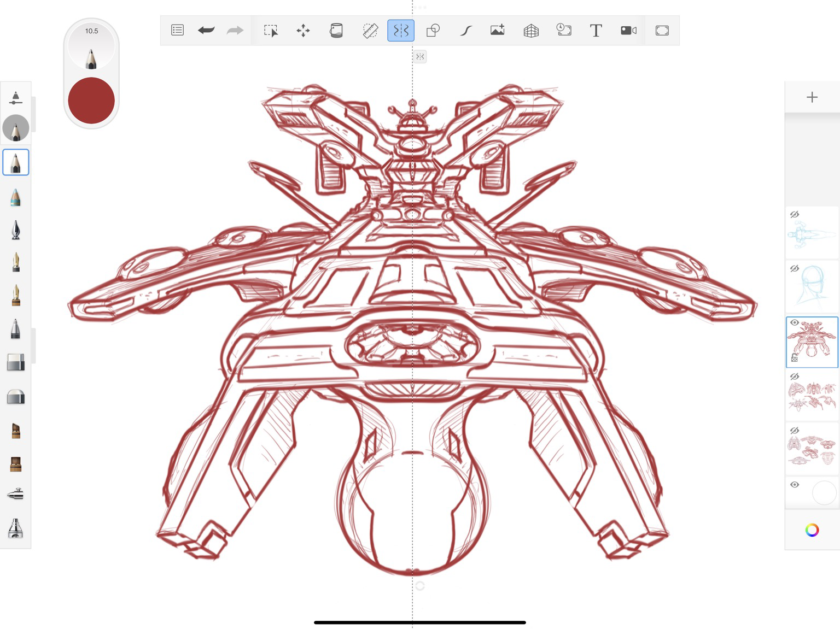
Task: Start the video camera recording tool
Action: tap(628, 31)
